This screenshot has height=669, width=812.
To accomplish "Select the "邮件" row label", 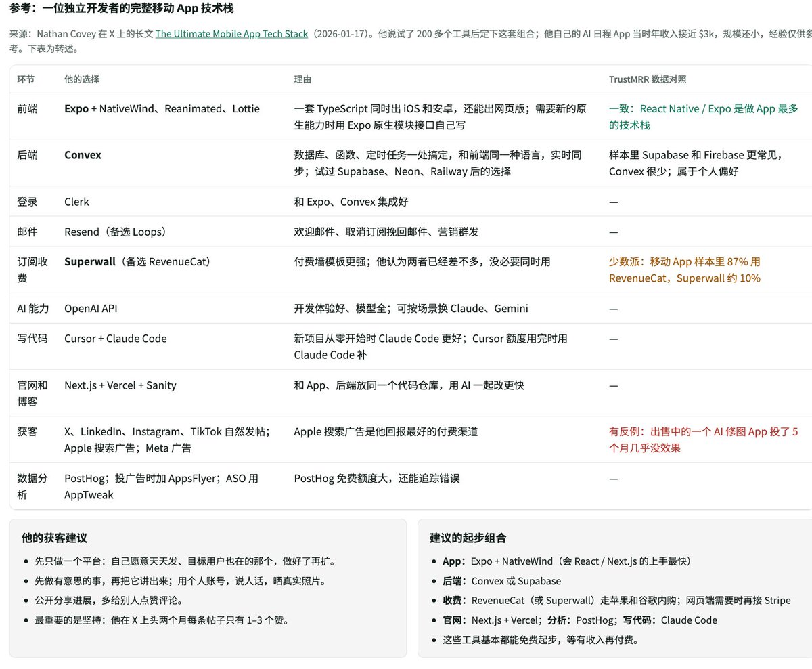I will point(27,232).
